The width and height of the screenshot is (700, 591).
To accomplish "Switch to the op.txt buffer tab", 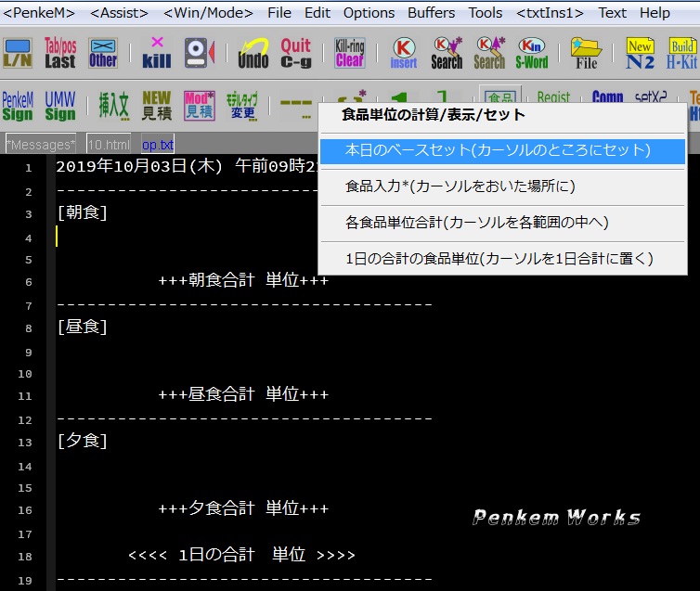I will coord(158,145).
